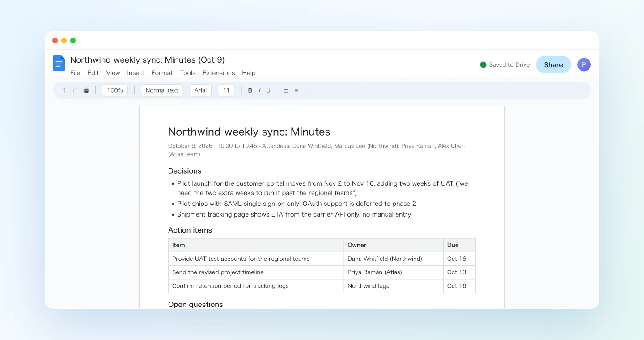The width and height of the screenshot is (644, 340).
Task: Click the 'Action items' section heading
Action: (x=190, y=230)
